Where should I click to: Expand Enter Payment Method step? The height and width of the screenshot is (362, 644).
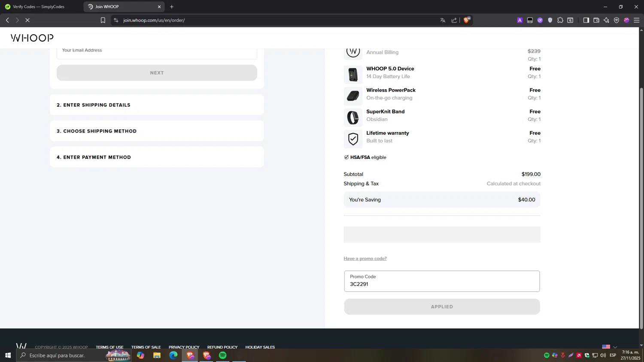tap(157, 157)
